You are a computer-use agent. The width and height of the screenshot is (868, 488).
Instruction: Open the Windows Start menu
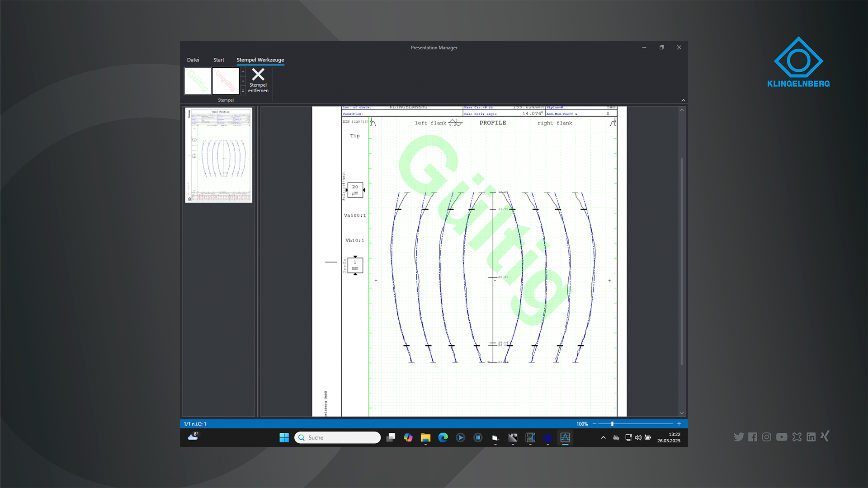pos(284,437)
